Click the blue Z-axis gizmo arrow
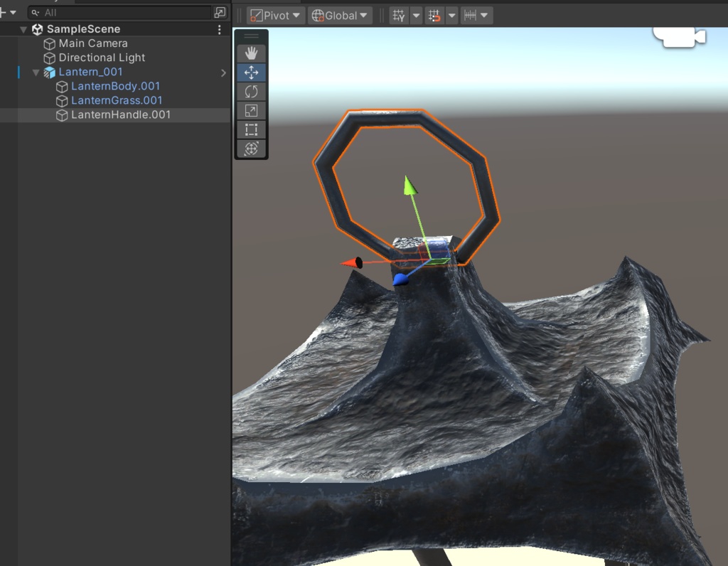The height and width of the screenshot is (566, 728). [x=400, y=279]
